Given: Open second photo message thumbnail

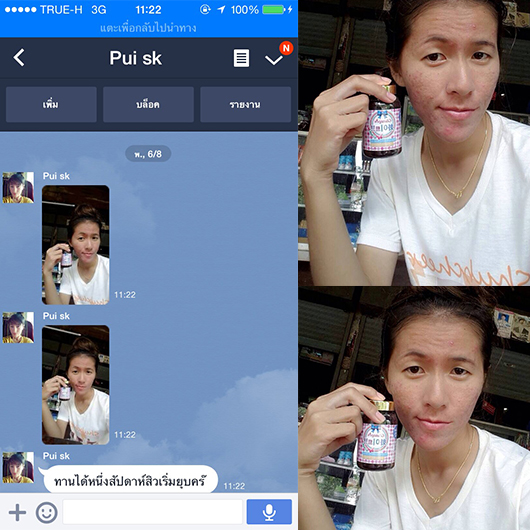Looking at the screenshot, I should click(76, 385).
